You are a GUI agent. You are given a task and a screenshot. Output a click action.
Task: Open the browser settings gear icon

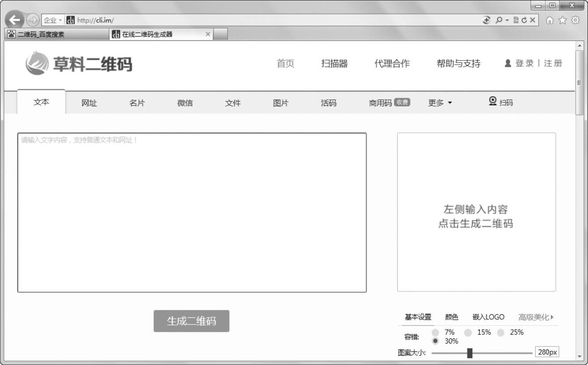(575, 20)
